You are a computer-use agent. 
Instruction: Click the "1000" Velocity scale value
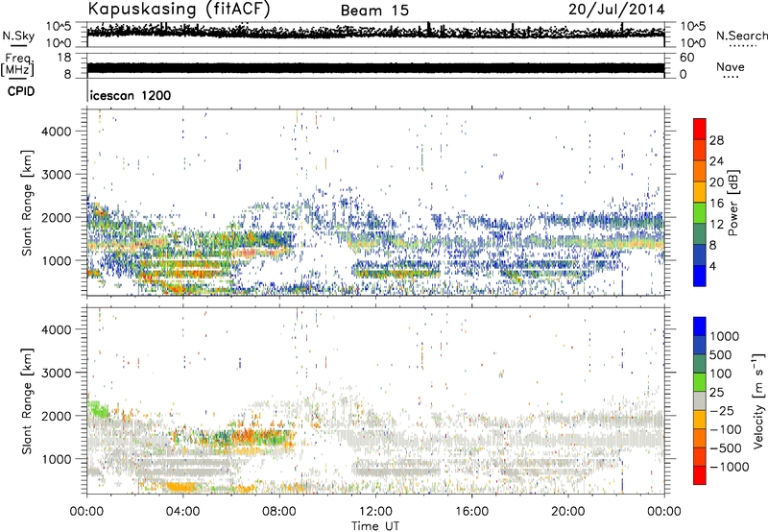point(725,336)
